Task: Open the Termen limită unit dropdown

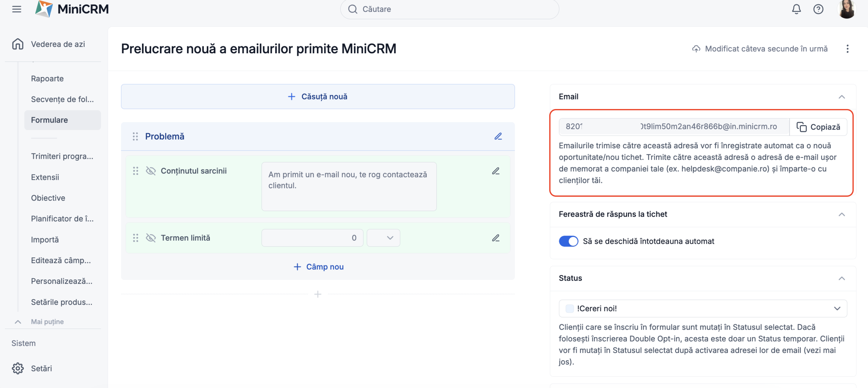Action: [x=383, y=238]
